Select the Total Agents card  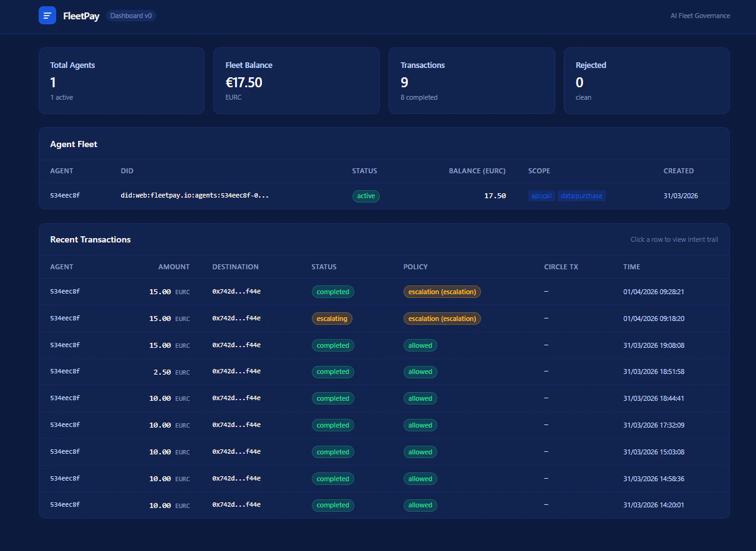pyautogui.click(x=122, y=80)
